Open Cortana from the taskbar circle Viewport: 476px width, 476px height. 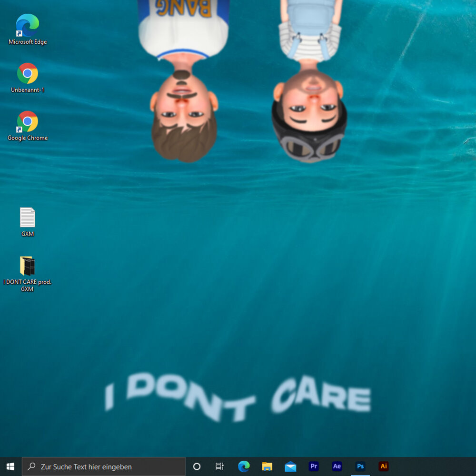pyautogui.click(x=197, y=466)
